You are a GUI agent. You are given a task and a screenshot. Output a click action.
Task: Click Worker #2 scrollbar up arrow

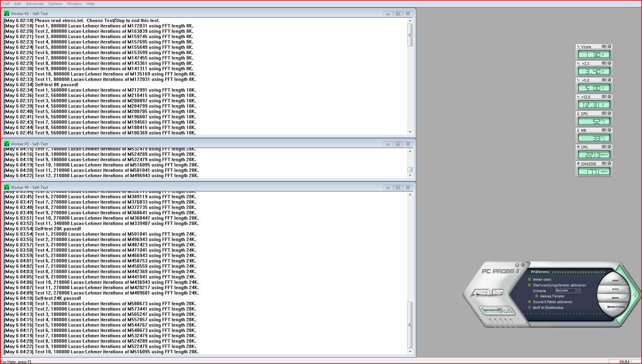coord(410,21)
